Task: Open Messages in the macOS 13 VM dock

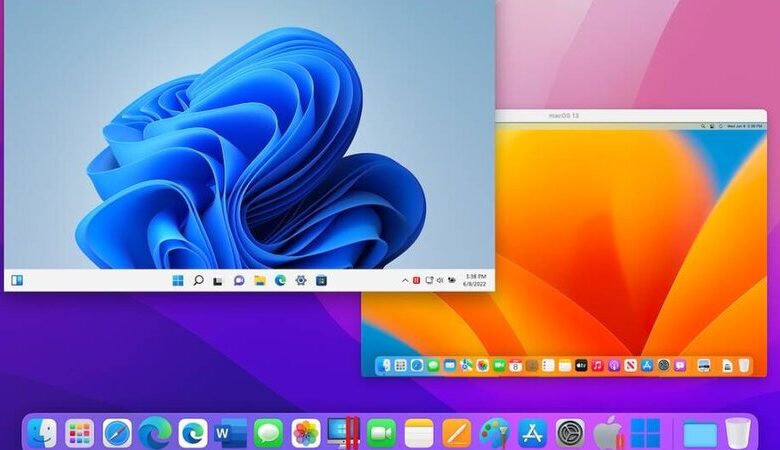Action: click(433, 365)
